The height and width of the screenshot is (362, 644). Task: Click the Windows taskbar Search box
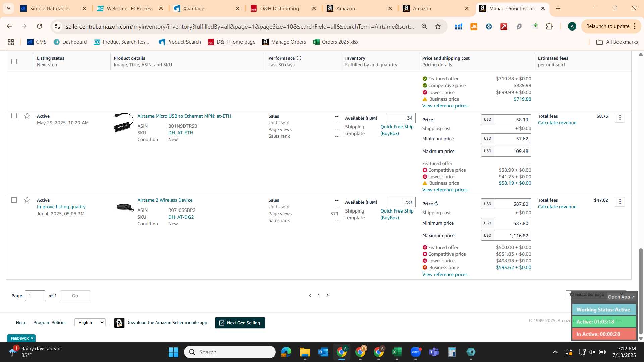tap(230, 352)
